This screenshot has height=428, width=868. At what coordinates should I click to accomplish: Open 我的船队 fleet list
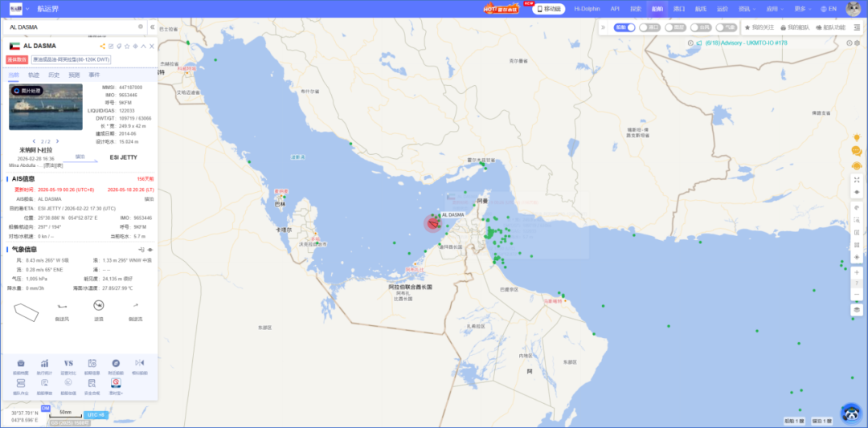(x=795, y=27)
